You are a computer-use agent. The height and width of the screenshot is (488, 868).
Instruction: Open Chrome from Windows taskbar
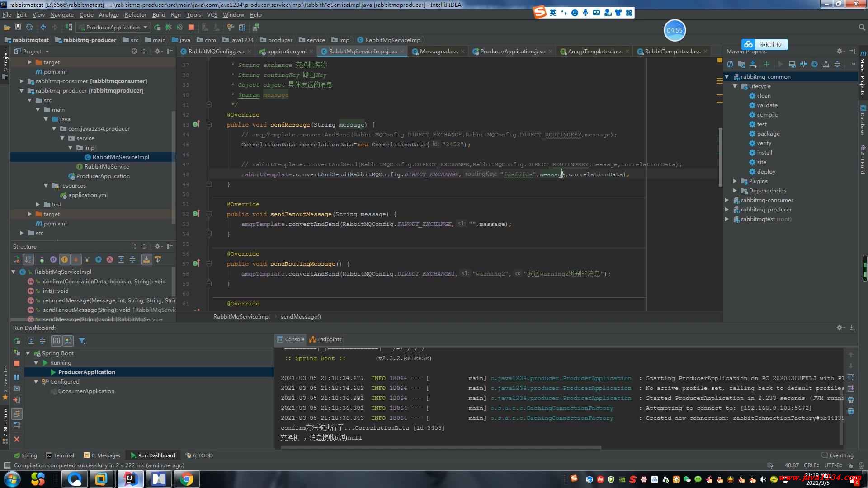186,479
